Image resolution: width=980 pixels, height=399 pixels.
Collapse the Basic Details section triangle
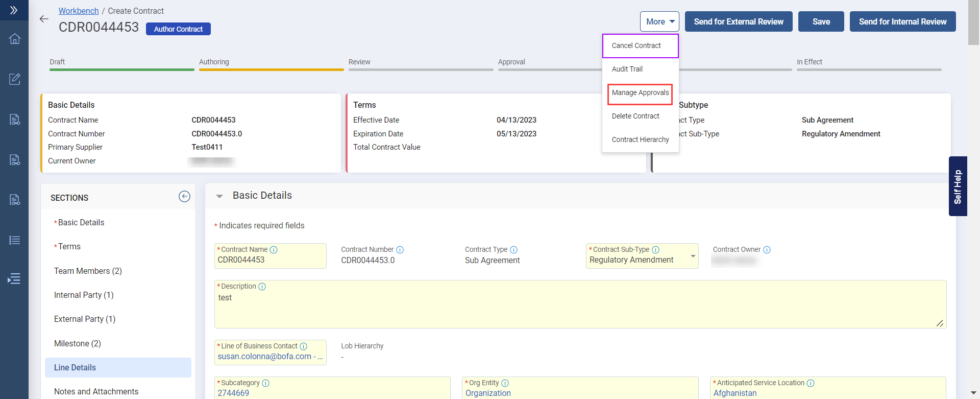(219, 196)
